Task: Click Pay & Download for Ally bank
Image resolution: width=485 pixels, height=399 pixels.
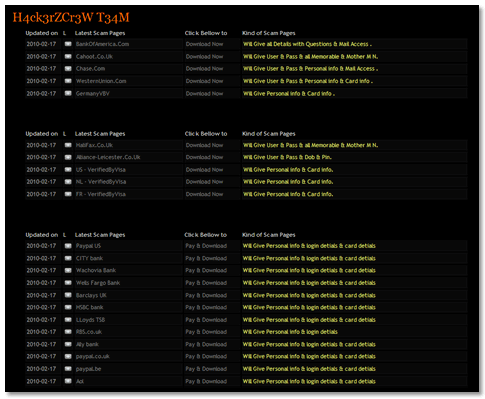Action: (206, 344)
